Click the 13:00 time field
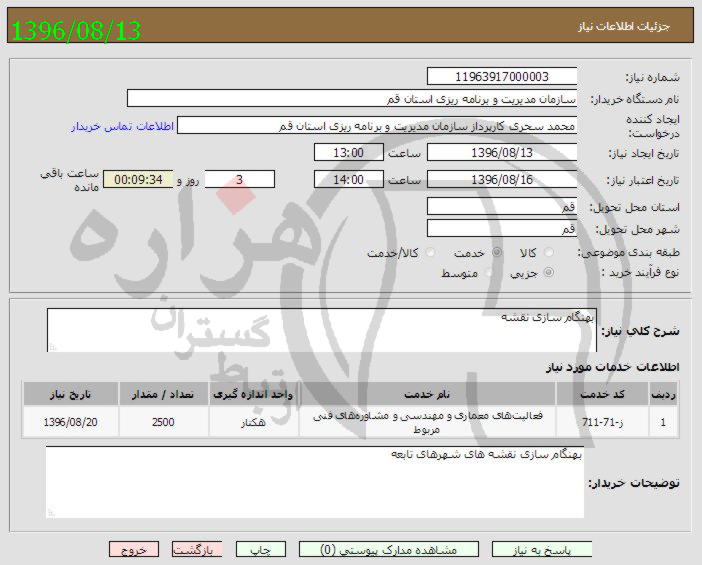 tap(349, 153)
